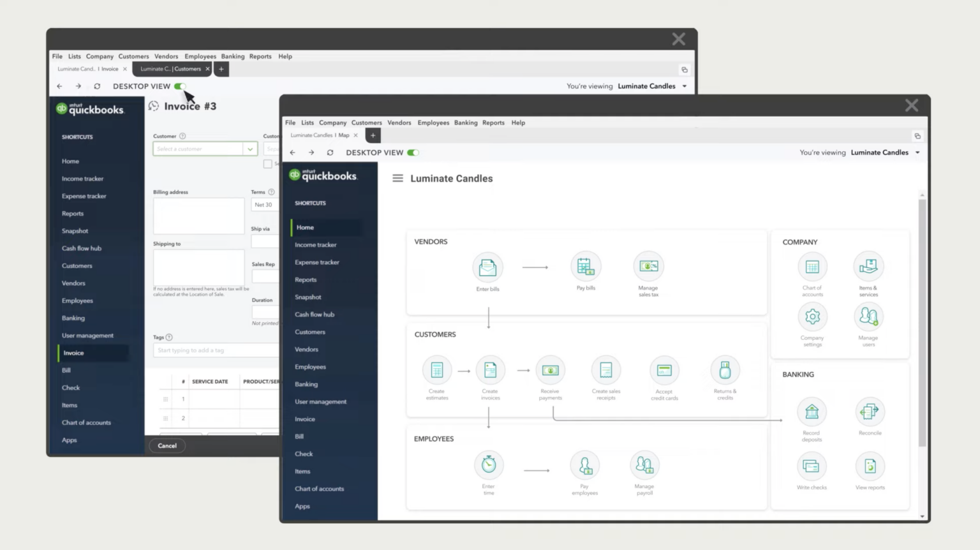The height and width of the screenshot is (550, 980).
Task: Open the Chart of accounts company icon
Action: point(812,267)
